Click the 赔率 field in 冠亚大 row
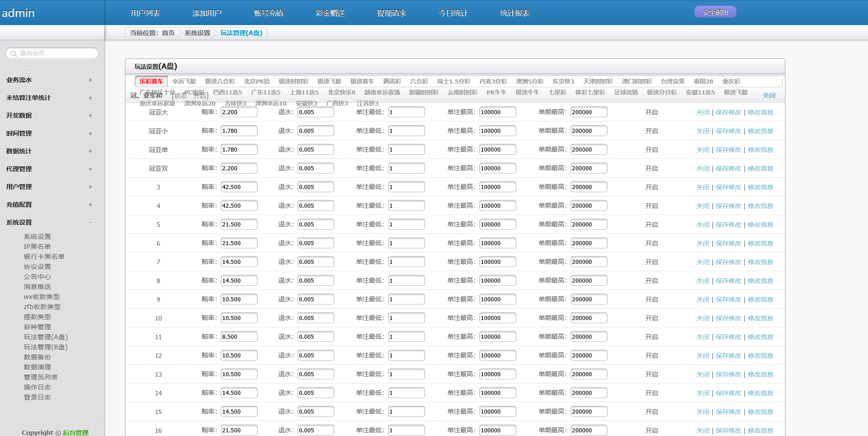The height and width of the screenshot is (436, 868). [239, 112]
